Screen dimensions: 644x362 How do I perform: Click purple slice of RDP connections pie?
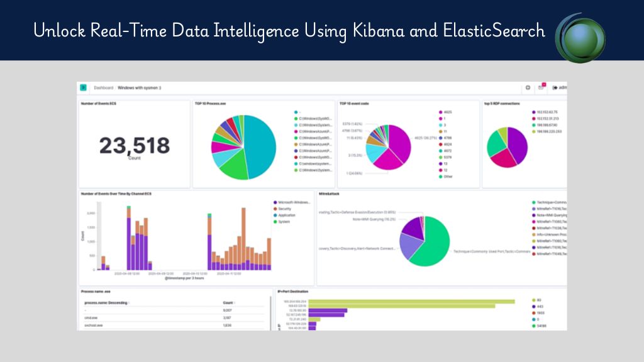[x=518, y=144]
